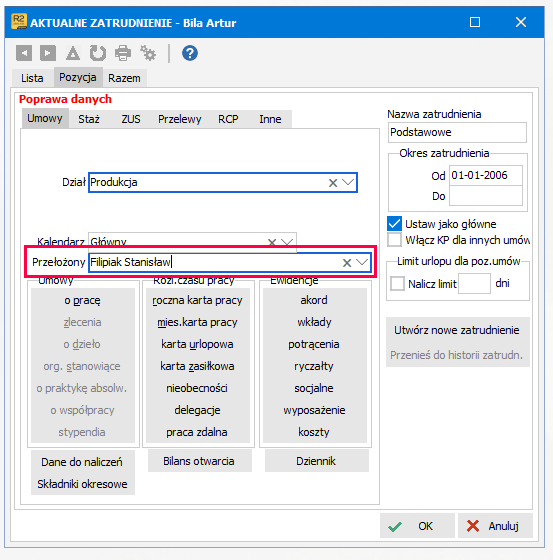Click the refresh toolbar icon
This screenshot has height=560, width=553.
98,53
